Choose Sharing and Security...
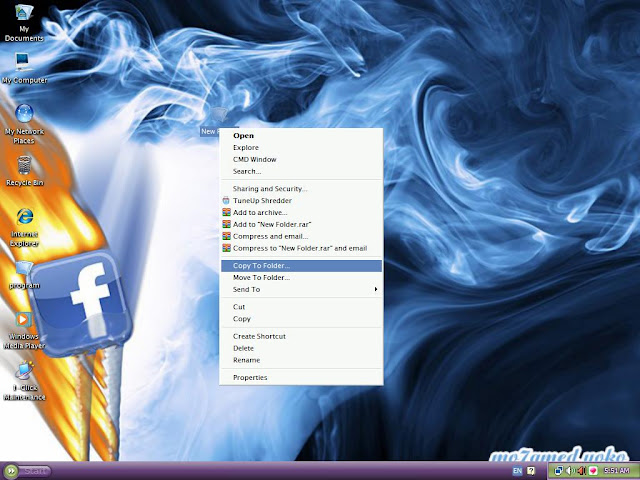 301,189
